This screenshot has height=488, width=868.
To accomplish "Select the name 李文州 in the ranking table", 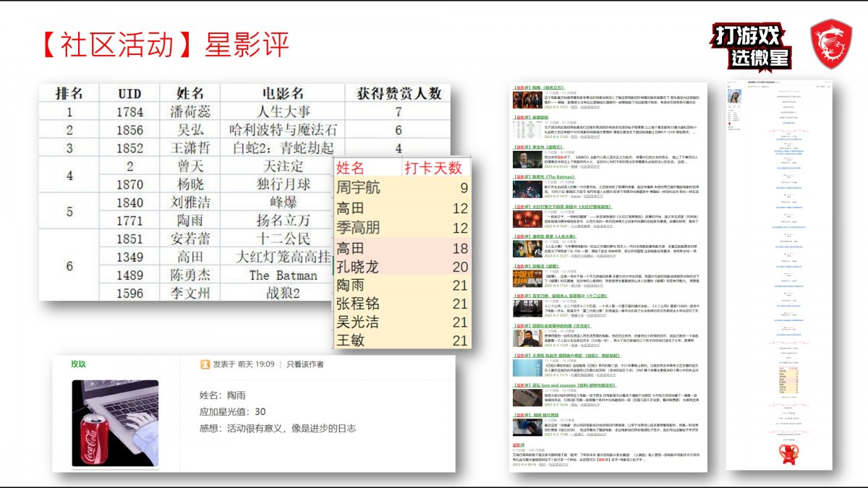I will (x=190, y=294).
